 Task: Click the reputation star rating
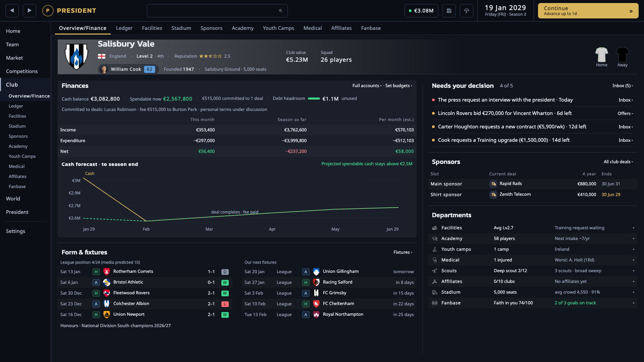tap(210, 56)
